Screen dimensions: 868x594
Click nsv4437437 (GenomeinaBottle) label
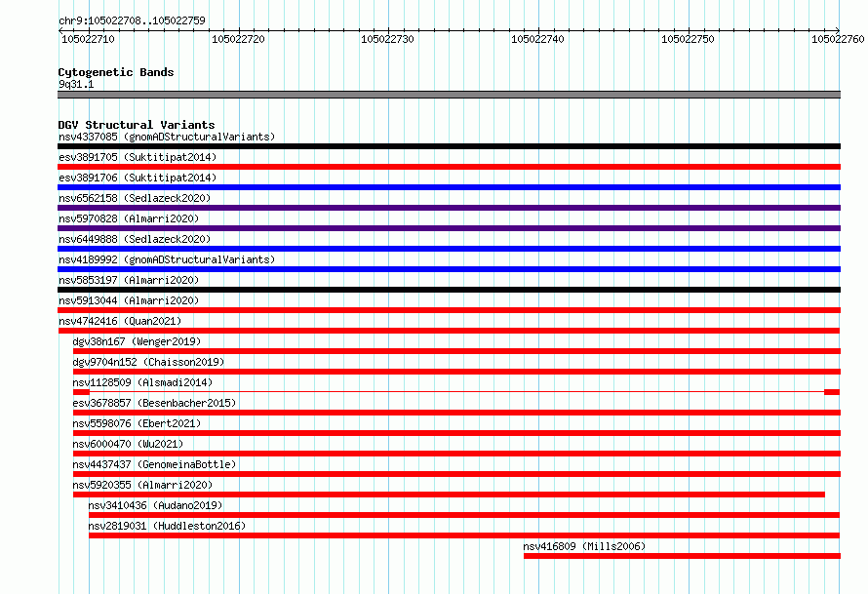(154, 464)
